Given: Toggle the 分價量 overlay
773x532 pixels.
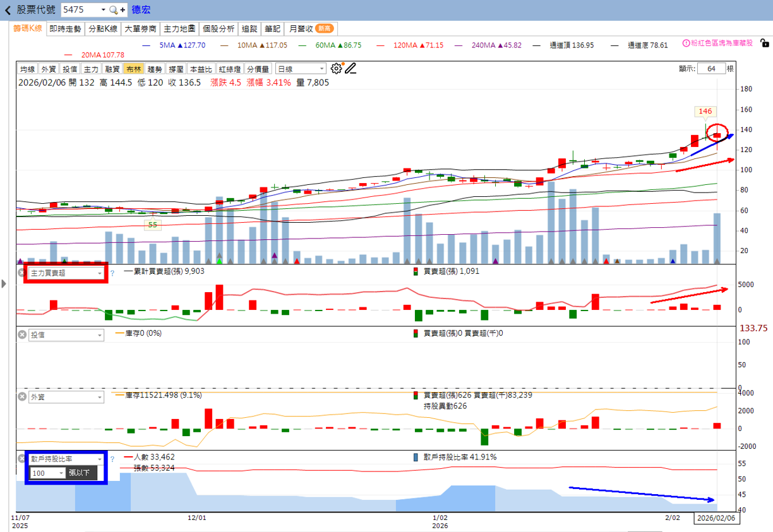Looking at the screenshot, I should (x=258, y=69).
